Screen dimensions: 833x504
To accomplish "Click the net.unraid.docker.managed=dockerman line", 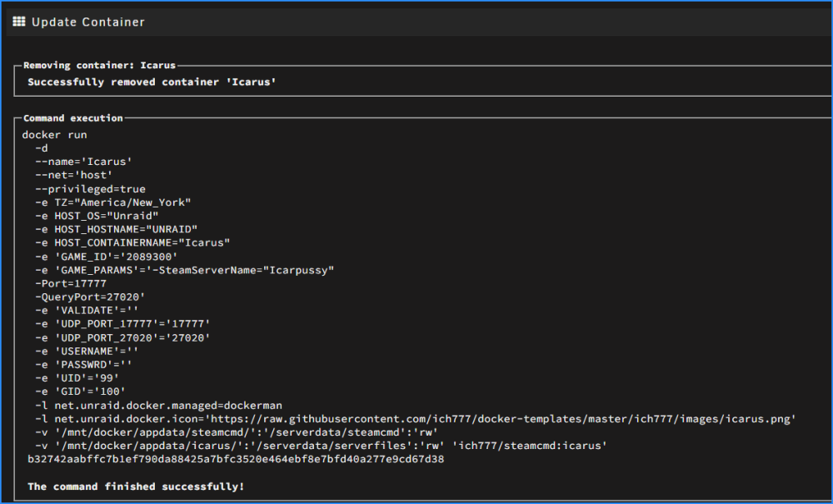I will (x=158, y=406).
